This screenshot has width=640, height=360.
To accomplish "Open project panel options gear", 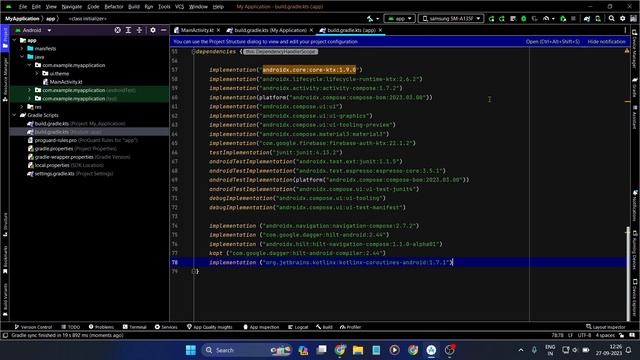I will 153,30.
